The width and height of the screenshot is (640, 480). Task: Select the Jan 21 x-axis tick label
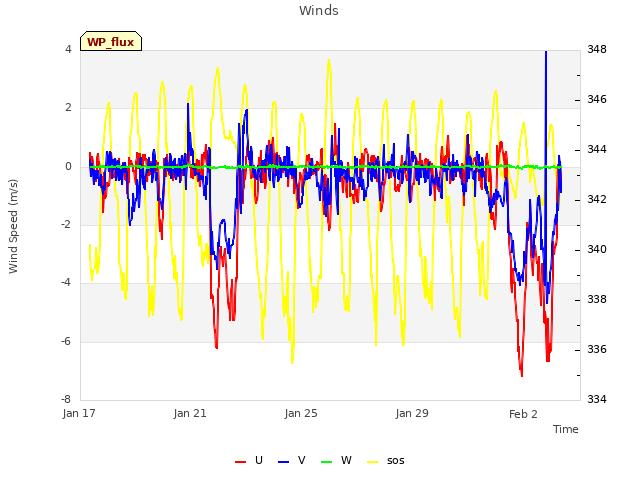click(190, 413)
